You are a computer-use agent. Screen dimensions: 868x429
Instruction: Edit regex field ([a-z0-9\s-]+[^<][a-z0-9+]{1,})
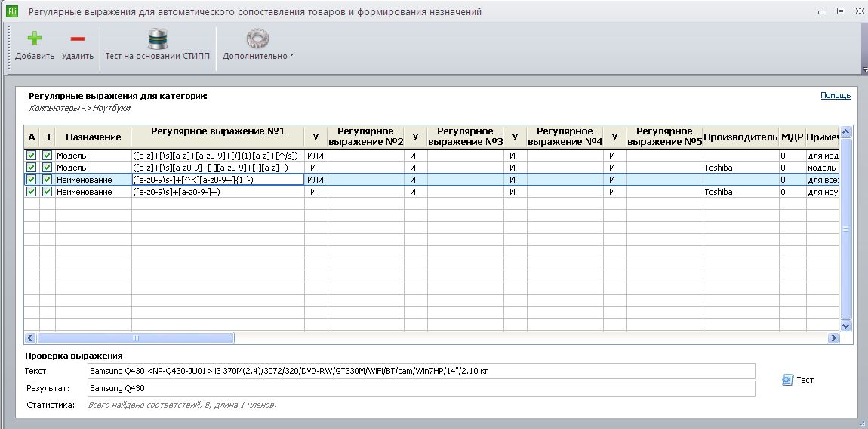pyautogui.click(x=217, y=180)
